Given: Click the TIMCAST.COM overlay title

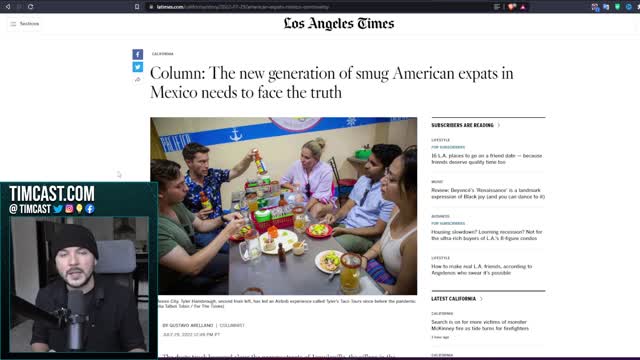Looking at the screenshot, I should (x=52, y=193).
